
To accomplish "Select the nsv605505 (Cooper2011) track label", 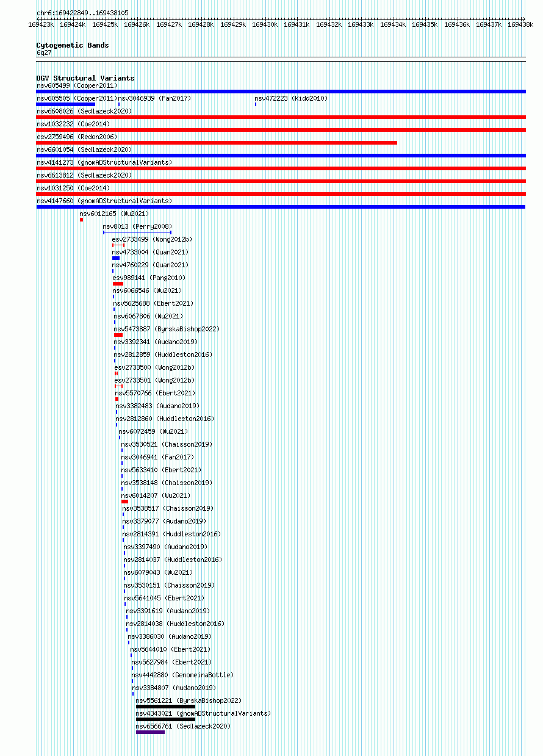I will coord(76,98).
